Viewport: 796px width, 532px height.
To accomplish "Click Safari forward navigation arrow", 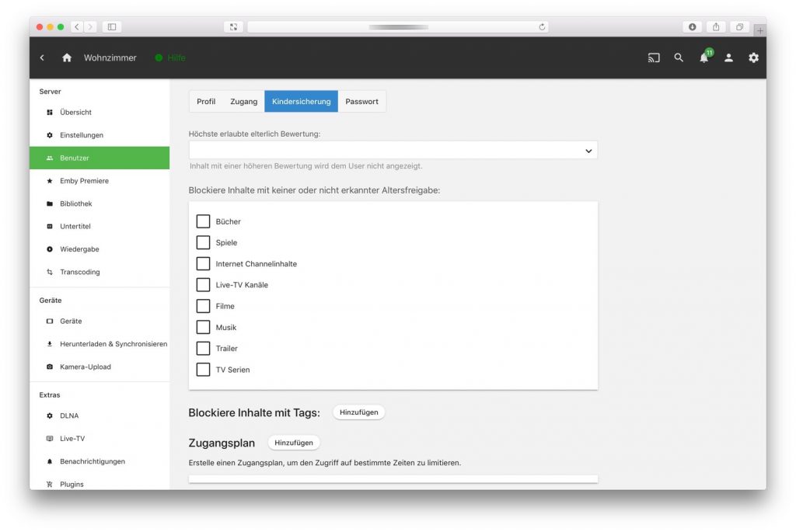I will pyautogui.click(x=90, y=27).
